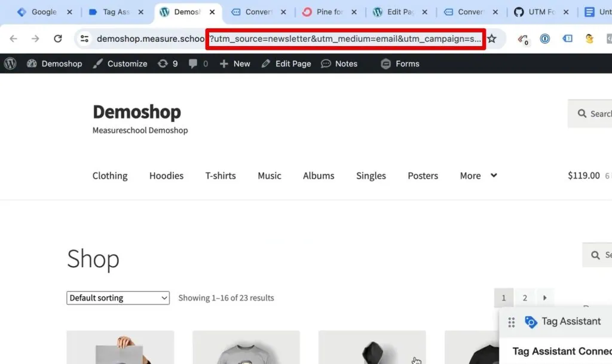Viewport: 612px width, 364px height.
Task: Select the UTM browser tab
Action: pos(541,11)
